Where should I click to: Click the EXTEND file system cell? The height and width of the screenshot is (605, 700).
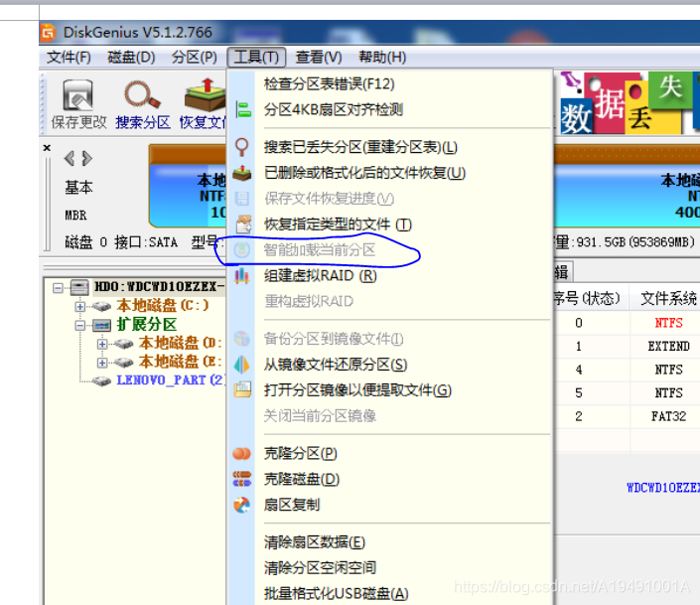(668, 347)
